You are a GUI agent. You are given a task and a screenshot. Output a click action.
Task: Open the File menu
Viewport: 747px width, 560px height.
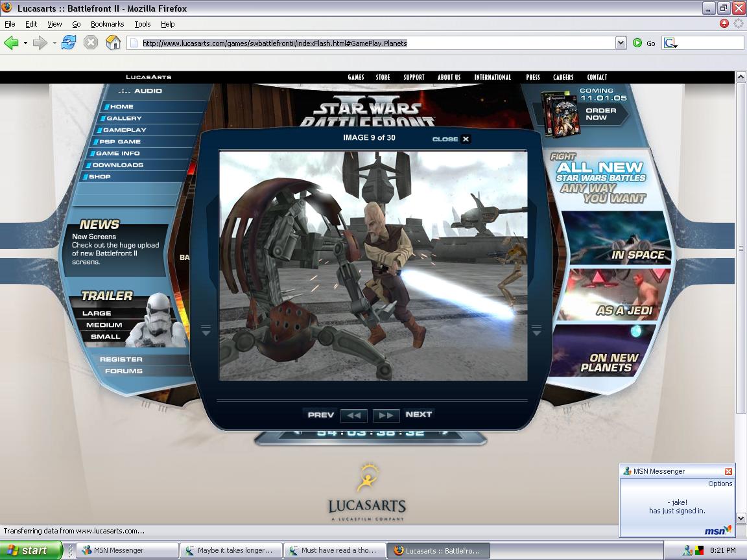click(x=10, y=24)
